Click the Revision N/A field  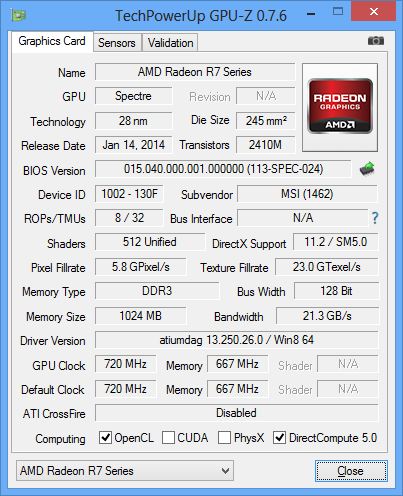[266, 96]
